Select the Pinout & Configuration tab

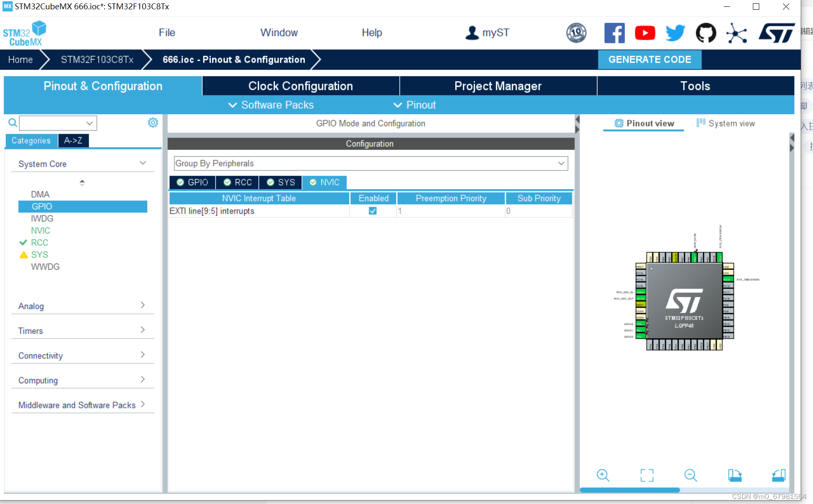click(x=103, y=86)
